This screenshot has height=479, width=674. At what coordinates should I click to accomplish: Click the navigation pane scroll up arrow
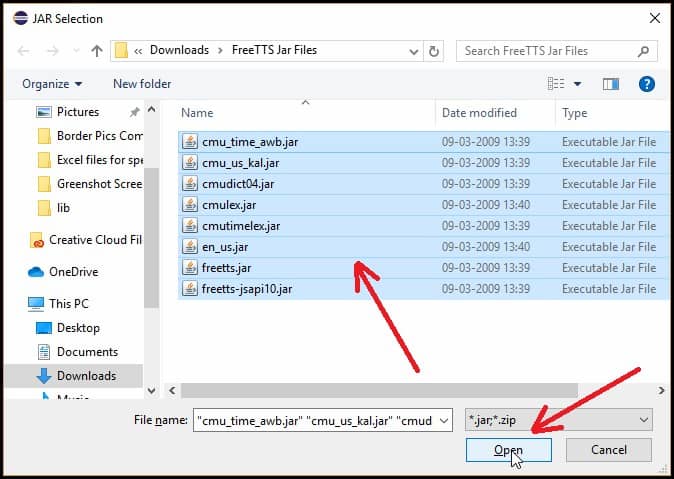151,110
